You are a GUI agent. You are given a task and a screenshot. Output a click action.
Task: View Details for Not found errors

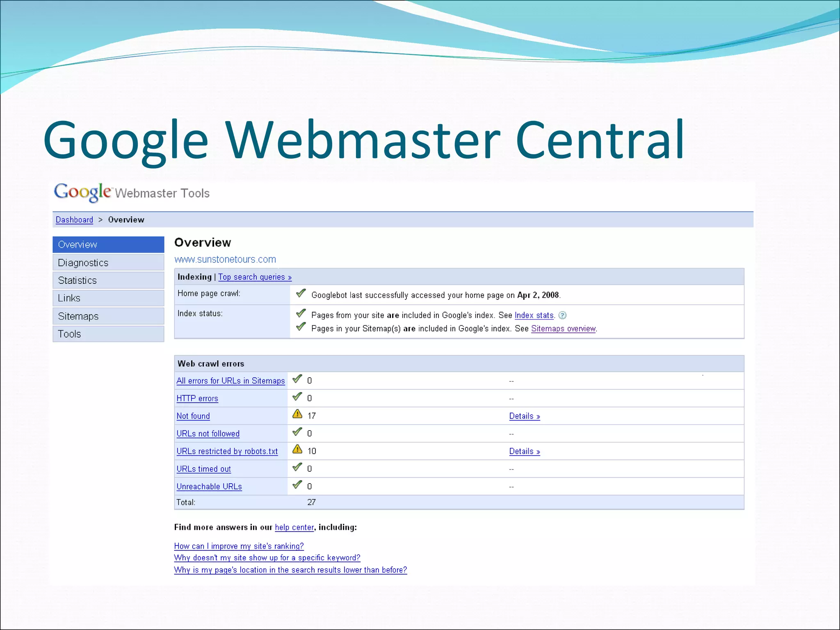pyautogui.click(x=525, y=416)
